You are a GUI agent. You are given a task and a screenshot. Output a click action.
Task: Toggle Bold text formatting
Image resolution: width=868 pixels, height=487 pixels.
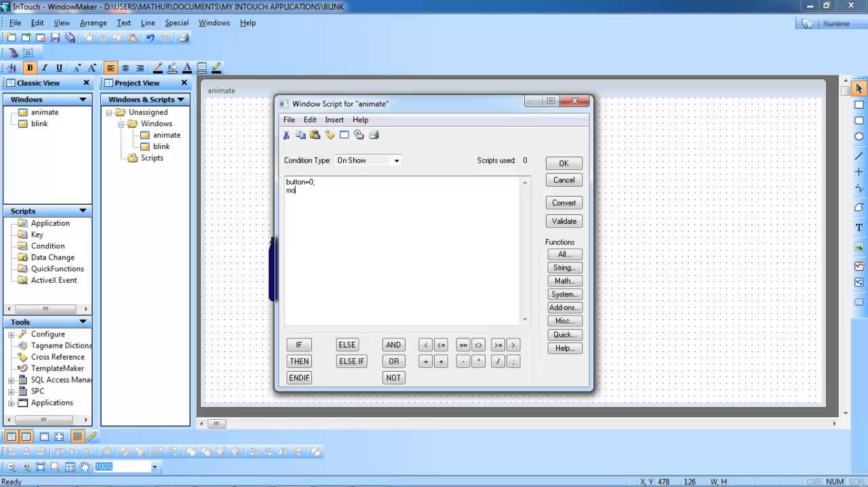coord(30,68)
